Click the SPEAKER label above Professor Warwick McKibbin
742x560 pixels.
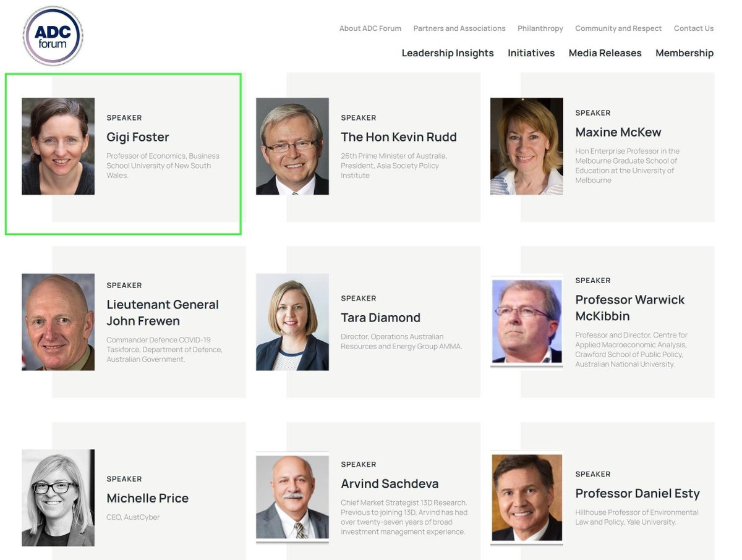pos(593,281)
